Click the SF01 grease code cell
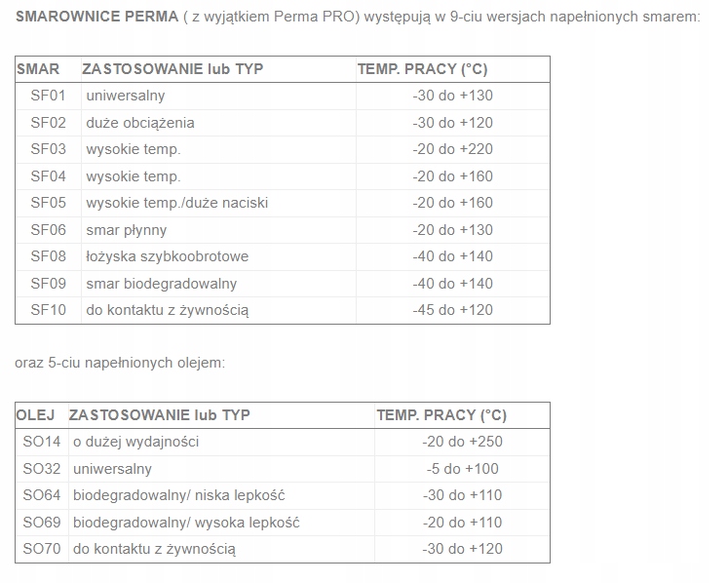The width and height of the screenshot is (728, 583). tap(48, 96)
